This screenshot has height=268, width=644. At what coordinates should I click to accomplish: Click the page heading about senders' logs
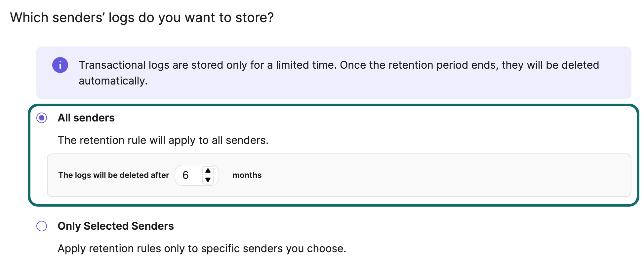click(x=142, y=17)
